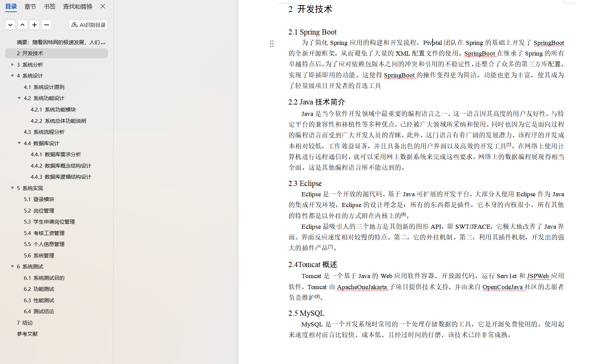The width and height of the screenshot is (614, 364).
Task: Jump to 6.4 测试结论
Action: [39, 311]
